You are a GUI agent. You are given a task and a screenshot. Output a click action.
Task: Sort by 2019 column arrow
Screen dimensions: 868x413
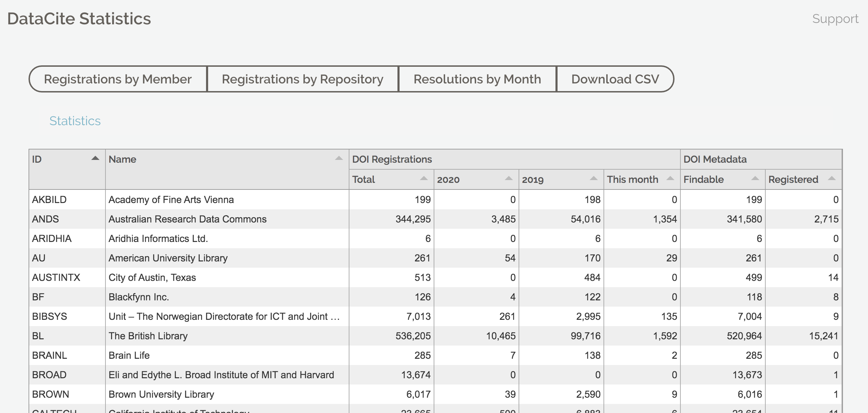point(593,179)
